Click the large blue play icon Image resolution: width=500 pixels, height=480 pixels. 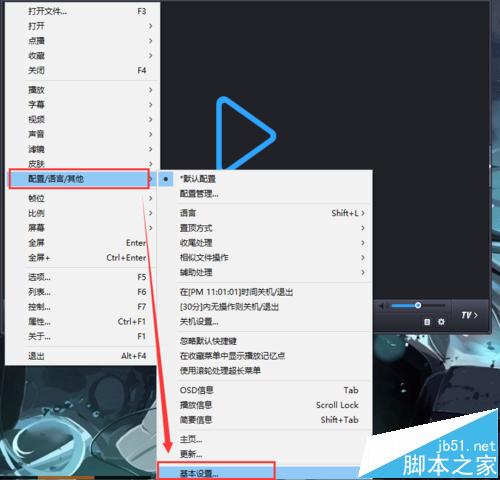coord(246,133)
